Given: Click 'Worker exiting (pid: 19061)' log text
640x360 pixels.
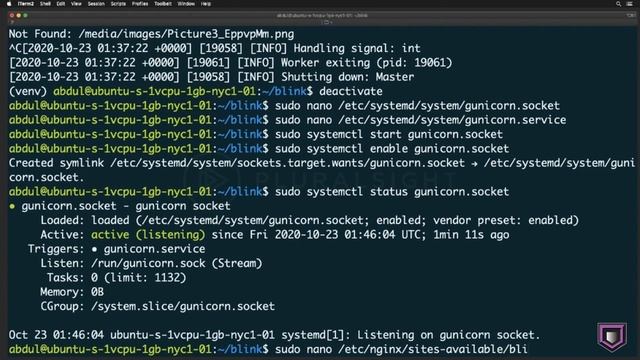Looking at the screenshot, I should point(366,62).
